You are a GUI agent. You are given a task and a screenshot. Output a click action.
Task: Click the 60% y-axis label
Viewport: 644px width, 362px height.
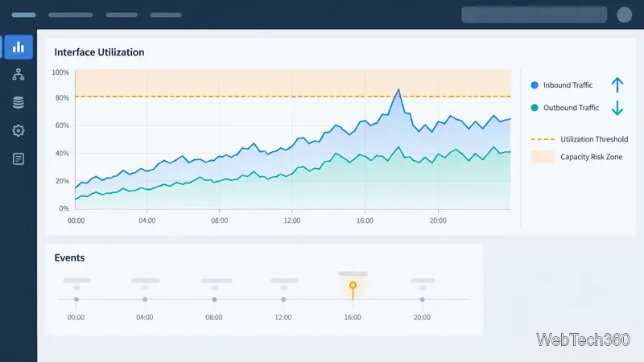click(x=63, y=125)
